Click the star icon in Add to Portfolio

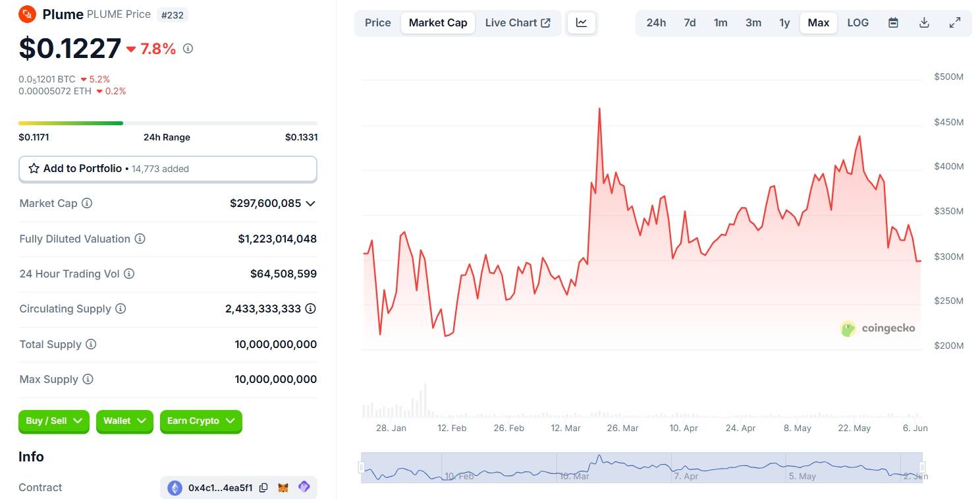(34, 169)
